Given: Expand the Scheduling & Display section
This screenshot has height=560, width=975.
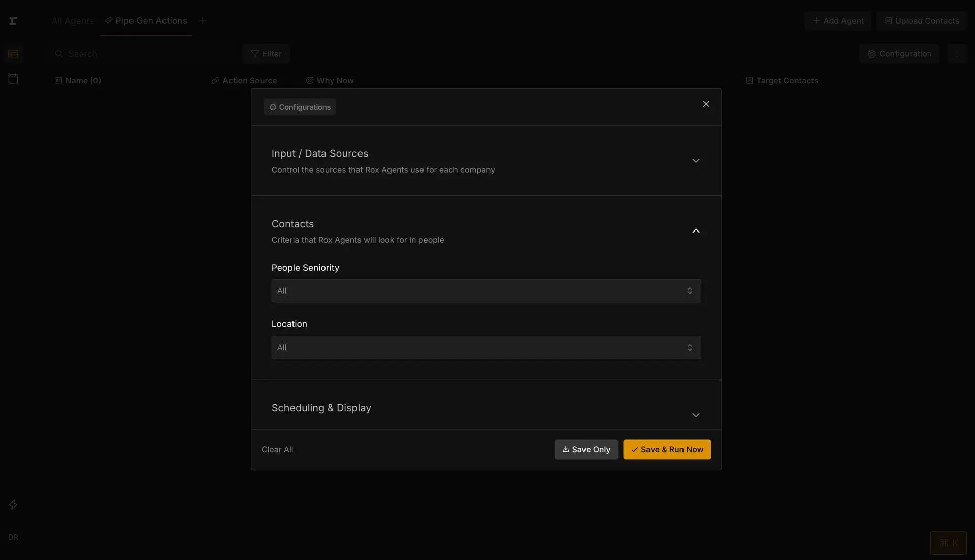Looking at the screenshot, I should tap(696, 415).
